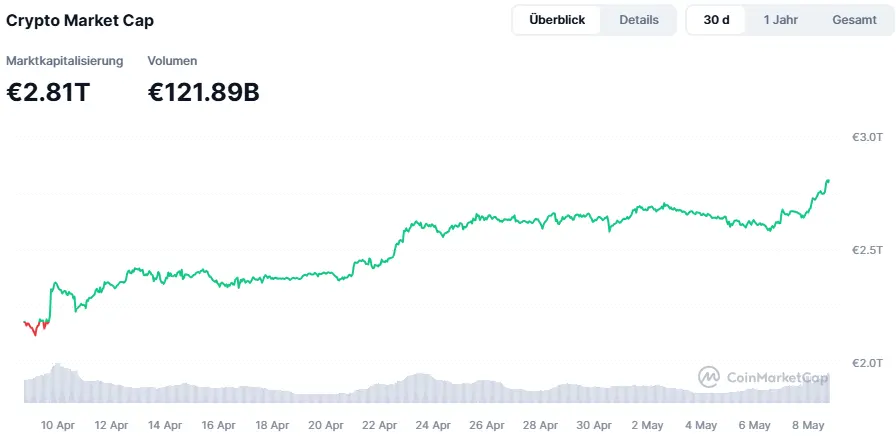This screenshot has width=896, height=440.
Task: Click the red segment of the chart line
Action: tap(35, 327)
